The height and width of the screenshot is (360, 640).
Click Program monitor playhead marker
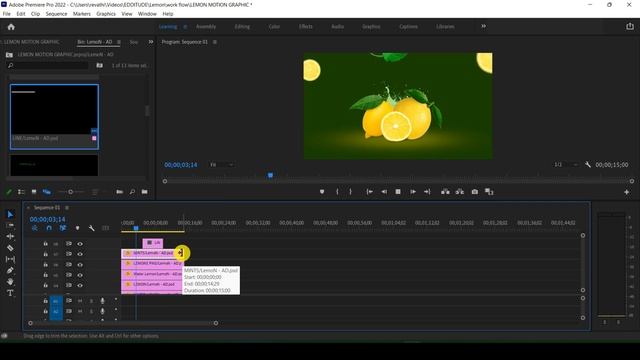[270, 175]
